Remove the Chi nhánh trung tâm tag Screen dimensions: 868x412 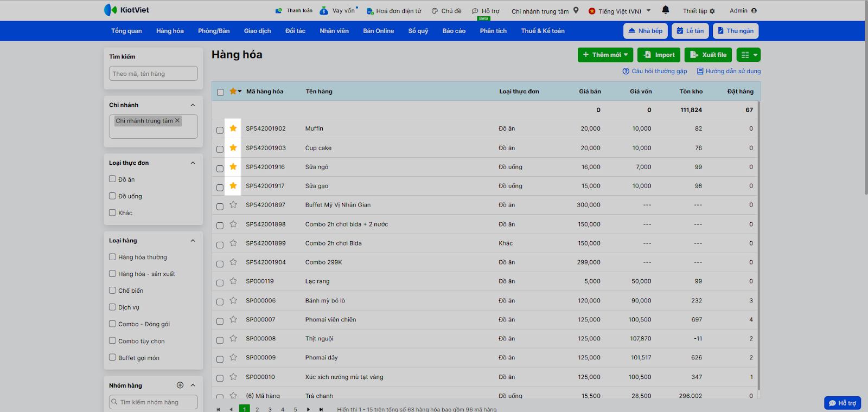coord(177,120)
